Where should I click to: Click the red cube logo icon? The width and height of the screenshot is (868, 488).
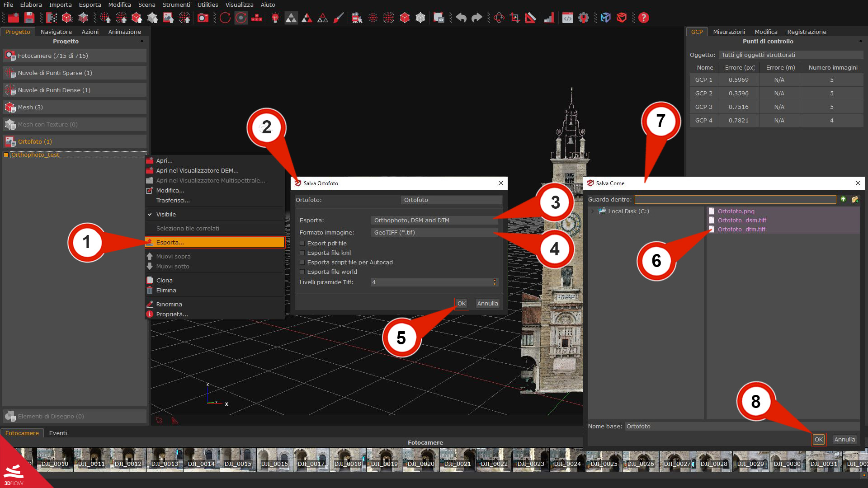[622, 18]
